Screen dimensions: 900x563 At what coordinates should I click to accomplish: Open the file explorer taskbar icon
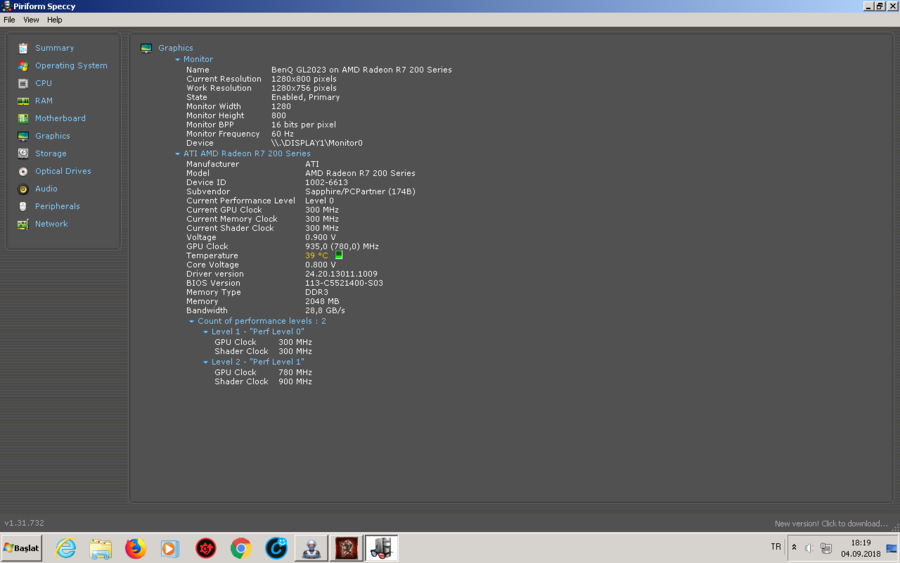coord(100,549)
